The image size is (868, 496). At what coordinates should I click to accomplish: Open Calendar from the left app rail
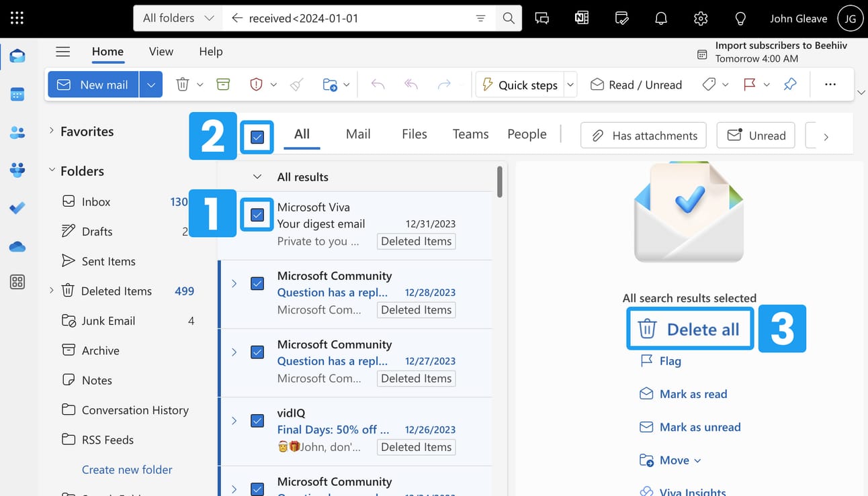point(17,95)
